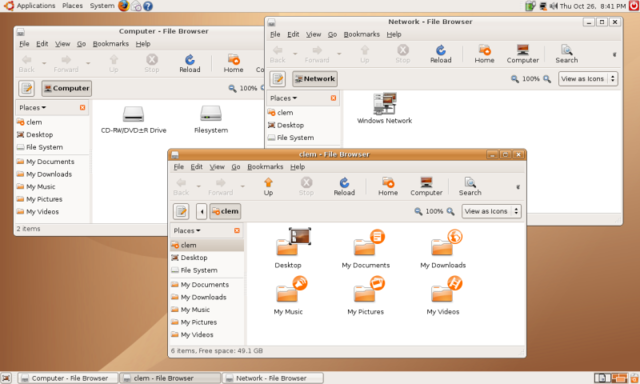
Task: Open View menu in Computer File Browser
Action: pyautogui.click(x=62, y=44)
